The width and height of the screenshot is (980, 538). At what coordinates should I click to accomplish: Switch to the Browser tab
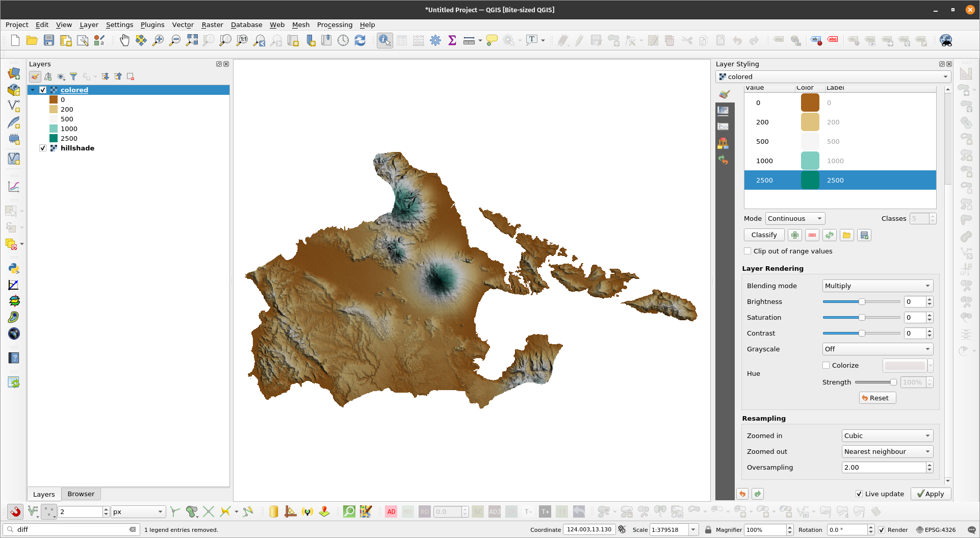click(x=81, y=494)
